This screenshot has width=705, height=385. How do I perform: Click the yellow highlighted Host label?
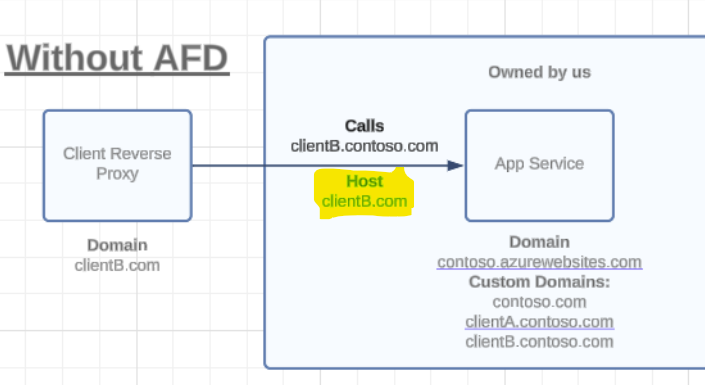(364, 181)
